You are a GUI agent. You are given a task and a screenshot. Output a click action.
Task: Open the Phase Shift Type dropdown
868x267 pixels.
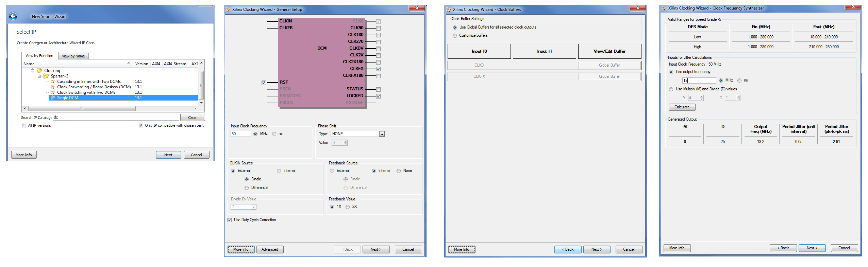(382, 134)
